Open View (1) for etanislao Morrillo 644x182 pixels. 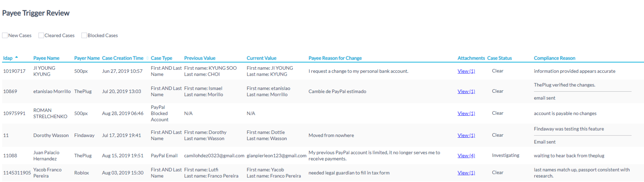coord(466,91)
